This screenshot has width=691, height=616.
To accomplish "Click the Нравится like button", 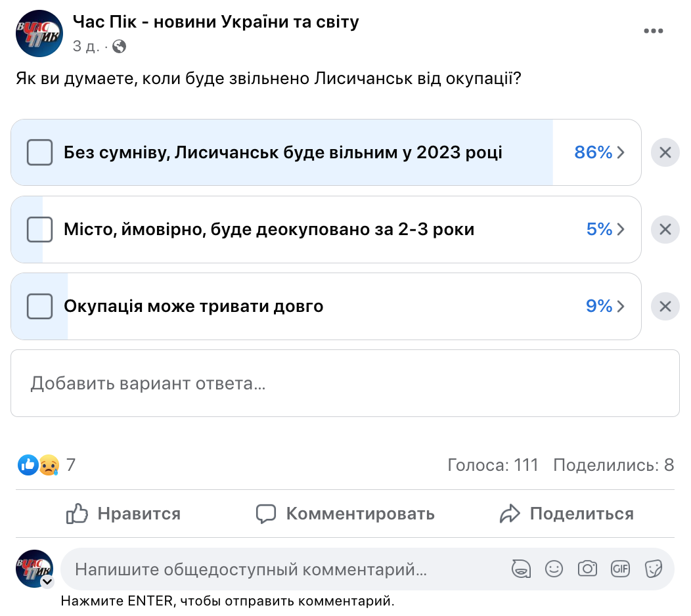I will (x=123, y=514).
